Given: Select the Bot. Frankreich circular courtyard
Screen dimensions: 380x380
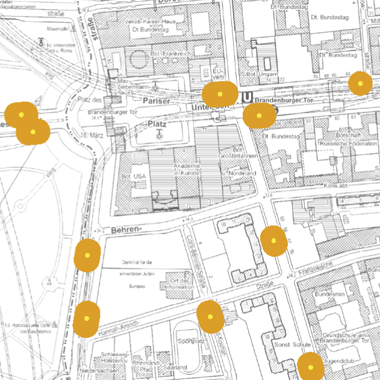Looking at the screenshot, I should pos(138,60).
